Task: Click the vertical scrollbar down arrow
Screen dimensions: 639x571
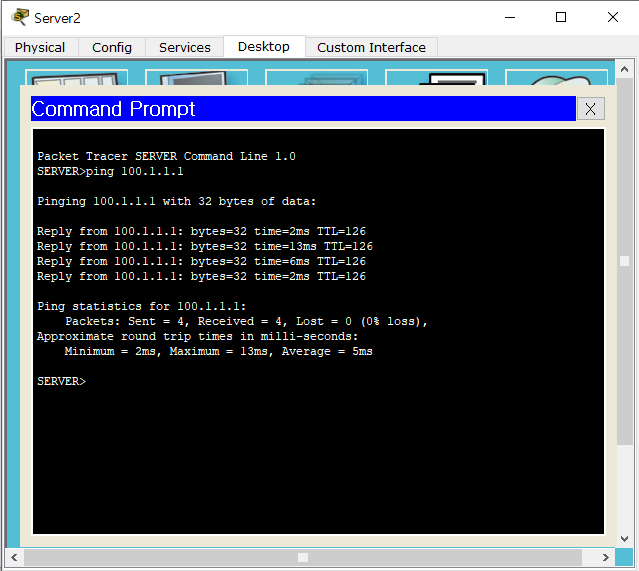Action: click(624, 538)
